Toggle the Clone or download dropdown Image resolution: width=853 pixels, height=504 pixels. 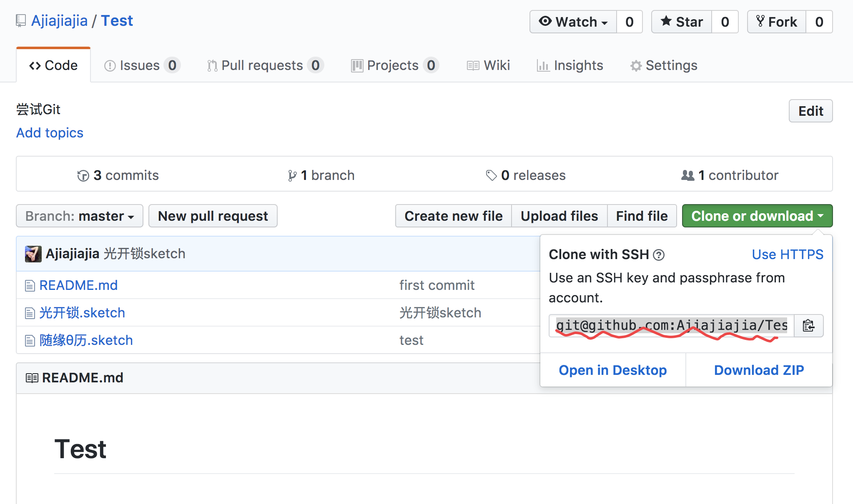click(757, 216)
